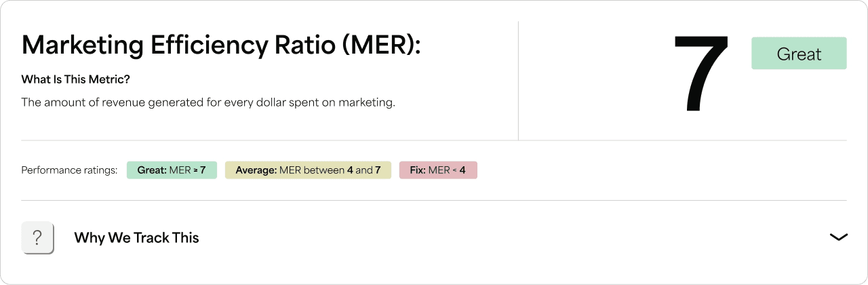868x285 pixels.
Task: Click the bold "Fix:" word in the red chip
Action: pyautogui.click(x=418, y=170)
